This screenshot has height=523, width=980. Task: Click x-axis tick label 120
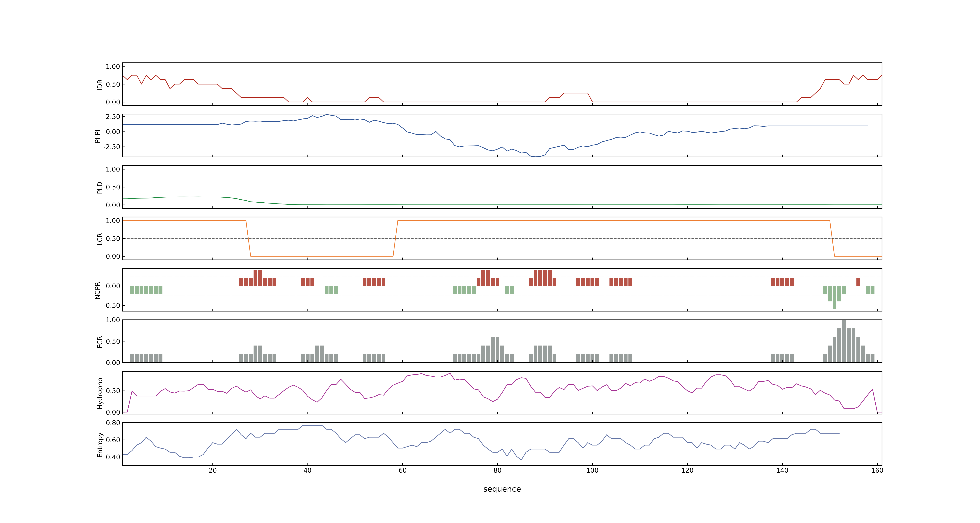pyautogui.click(x=687, y=470)
